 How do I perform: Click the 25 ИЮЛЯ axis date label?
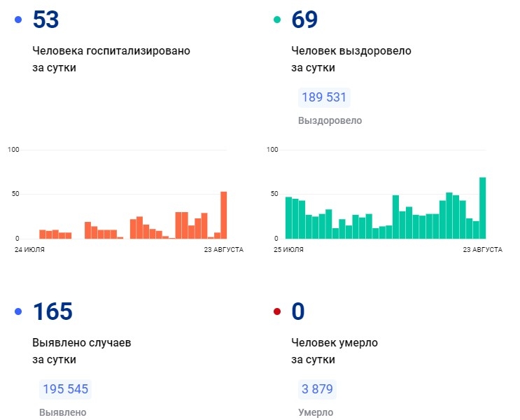288,249
